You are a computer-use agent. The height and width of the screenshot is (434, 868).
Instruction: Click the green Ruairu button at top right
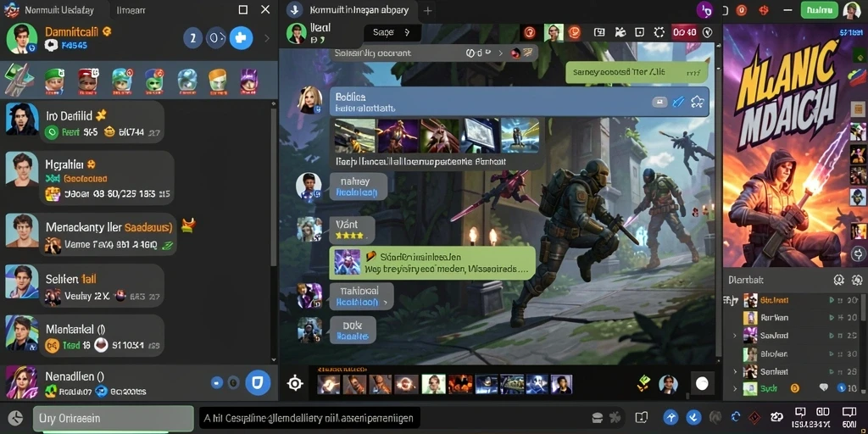(819, 10)
